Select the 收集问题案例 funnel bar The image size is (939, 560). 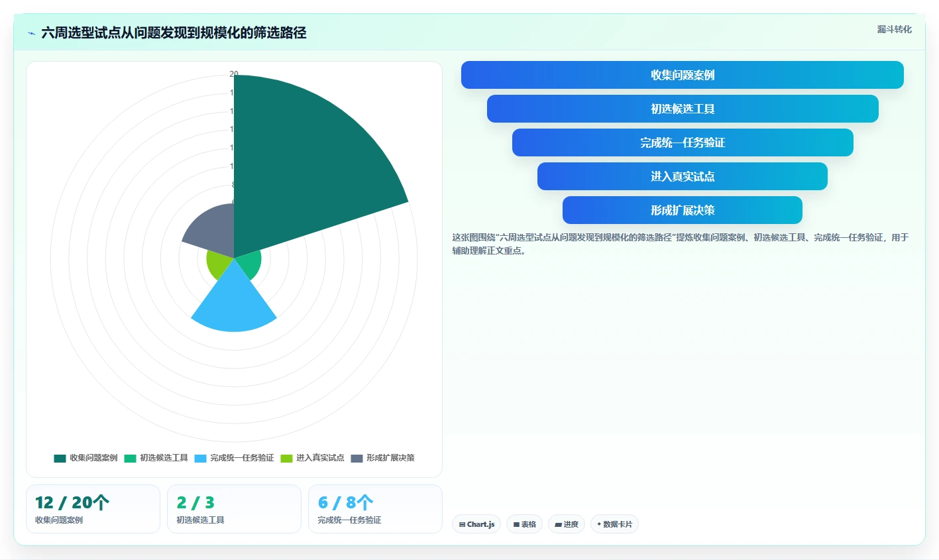pos(683,75)
